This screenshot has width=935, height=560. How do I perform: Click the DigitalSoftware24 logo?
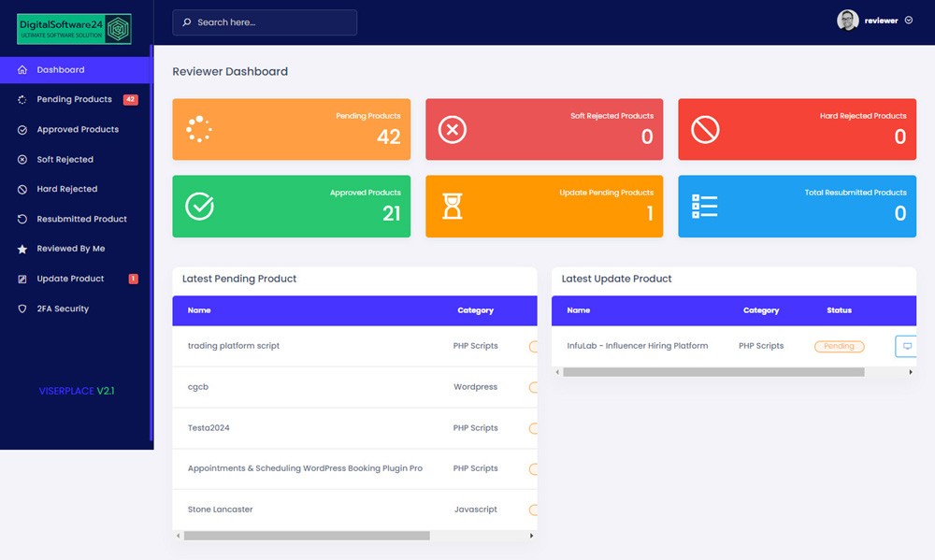coord(75,29)
